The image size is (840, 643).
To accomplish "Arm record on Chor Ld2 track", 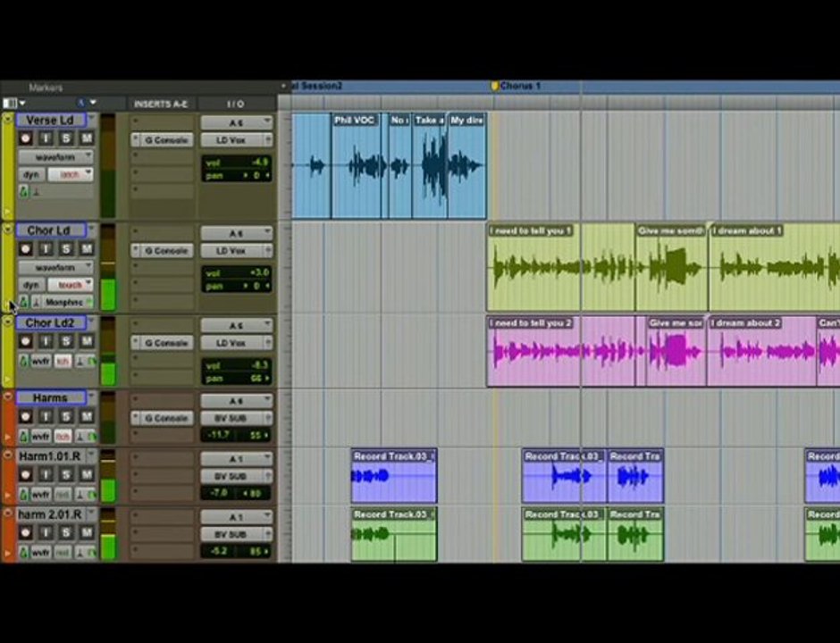I will 25,341.
